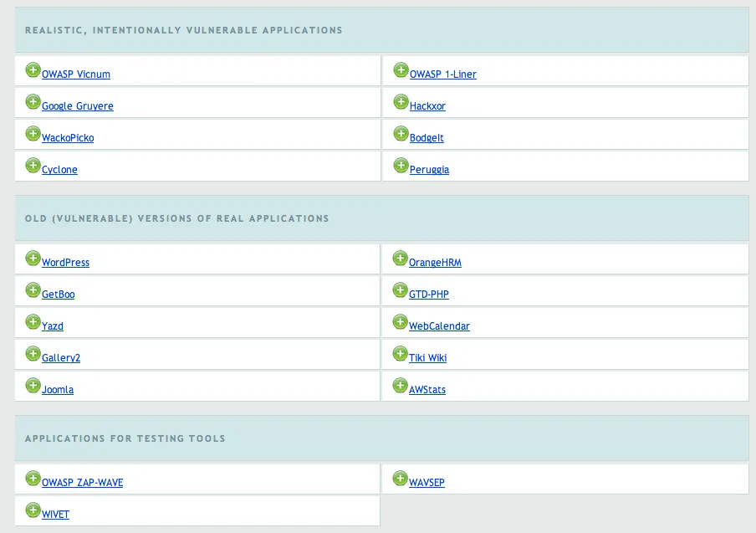756x533 pixels.
Task: Expand the OWASP ZAP-WAVE entry
Action: click(x=33, y=477)
